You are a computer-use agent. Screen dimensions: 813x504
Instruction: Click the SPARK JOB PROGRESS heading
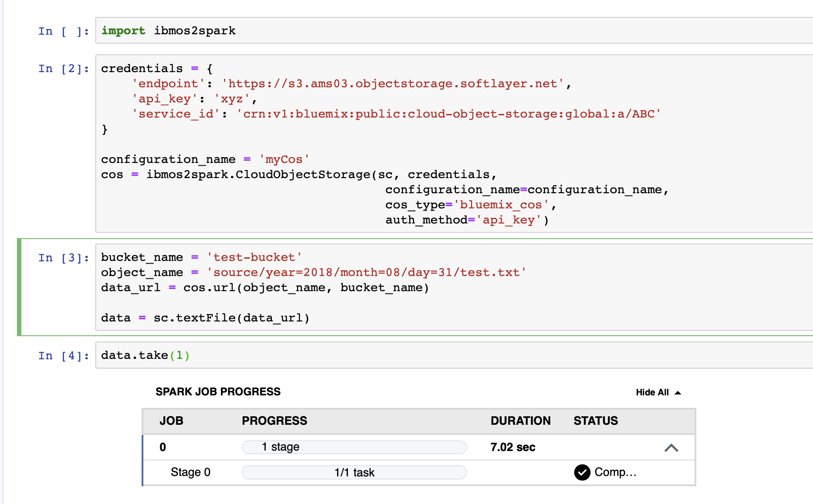tap(218, 392)
